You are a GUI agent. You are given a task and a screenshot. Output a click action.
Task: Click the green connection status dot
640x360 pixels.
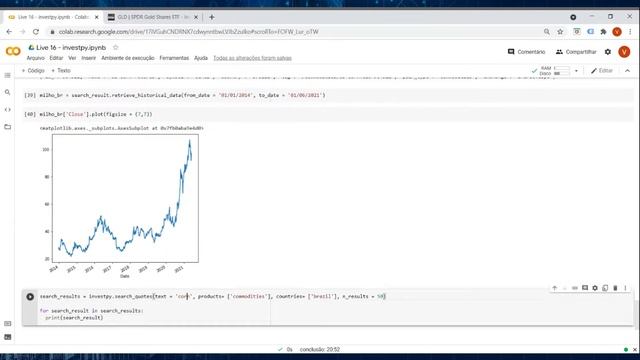(x=626, y=350)
